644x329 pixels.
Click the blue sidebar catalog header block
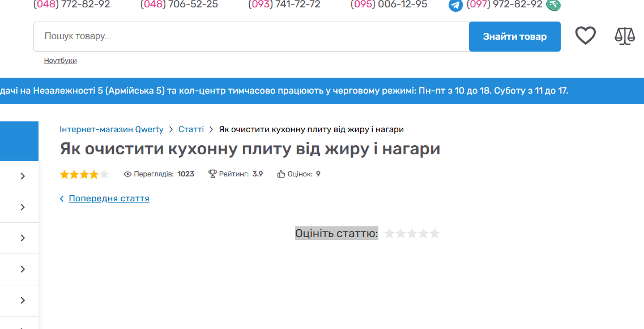(19, 141)
